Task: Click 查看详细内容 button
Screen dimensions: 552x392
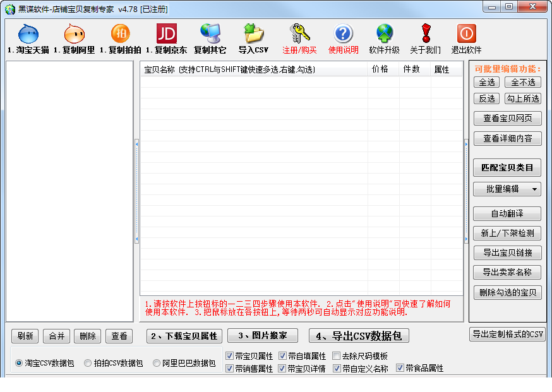Action: click(507, 138)
